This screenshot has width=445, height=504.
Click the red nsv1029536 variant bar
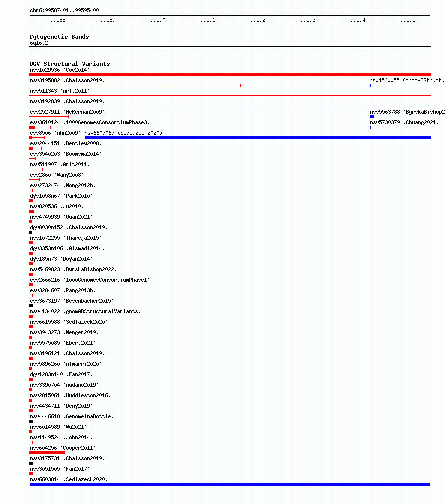pyautogui.click(x=230, y=75)
